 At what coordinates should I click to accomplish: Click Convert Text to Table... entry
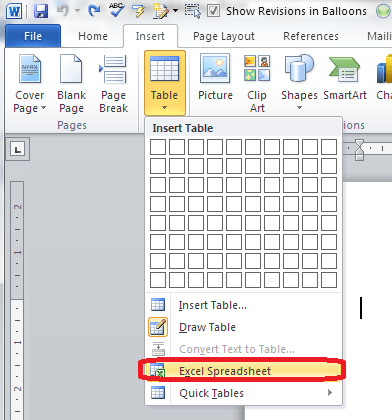tap(243, 349)
